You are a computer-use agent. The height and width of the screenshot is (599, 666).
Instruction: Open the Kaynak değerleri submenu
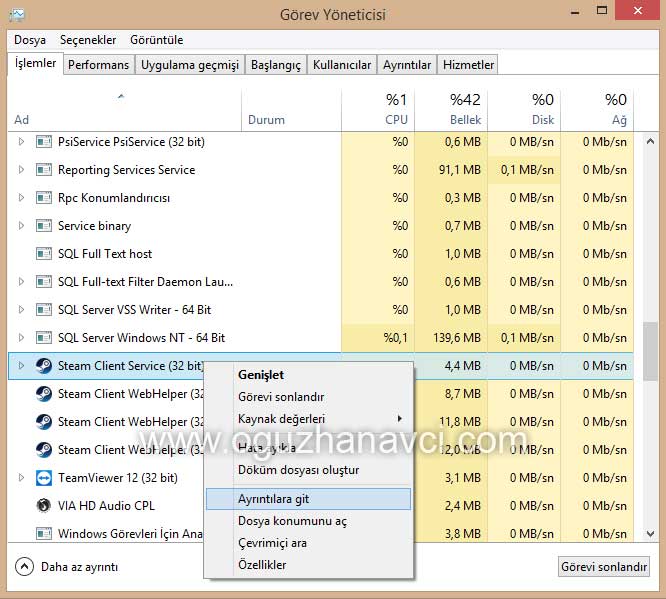pyautogui.click(x=308, y=419)
